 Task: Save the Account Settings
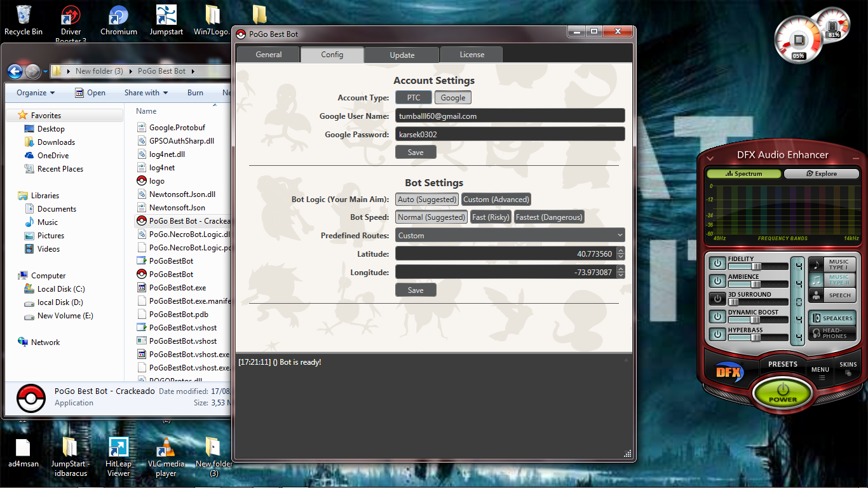click(416, 152)
